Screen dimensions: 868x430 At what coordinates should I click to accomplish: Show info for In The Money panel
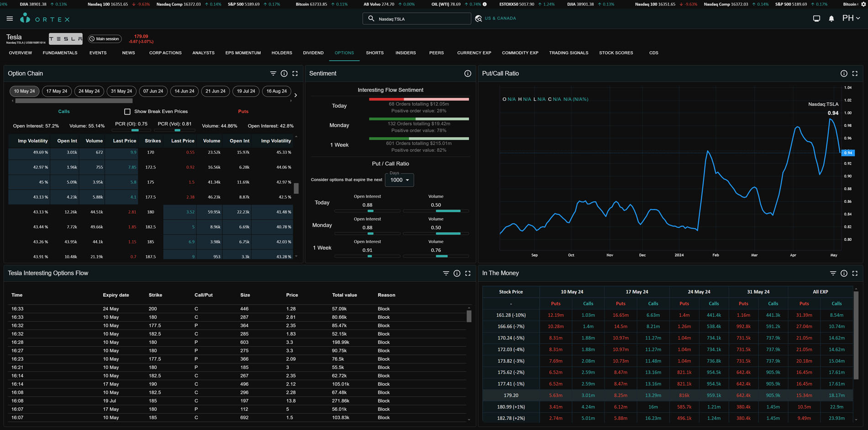(844, 273)
